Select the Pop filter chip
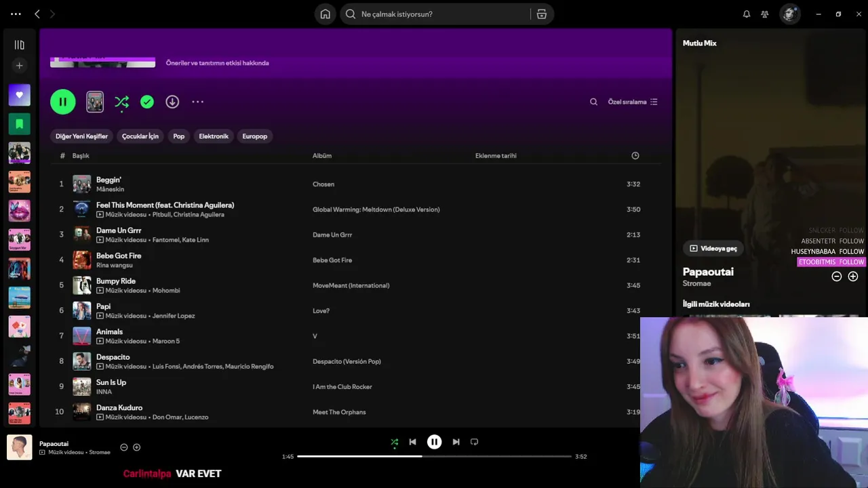Viewport: 868px width, 488px height. (179, 136)
